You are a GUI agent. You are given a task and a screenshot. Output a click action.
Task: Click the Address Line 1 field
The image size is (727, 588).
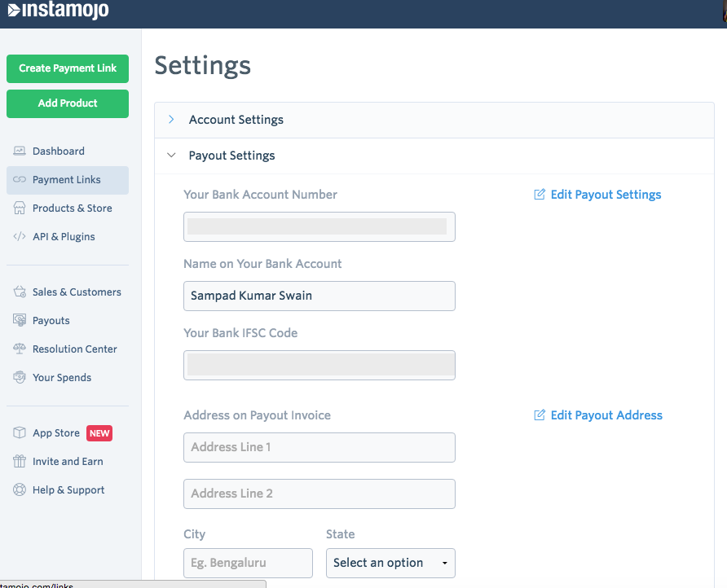tap(319, 447)
